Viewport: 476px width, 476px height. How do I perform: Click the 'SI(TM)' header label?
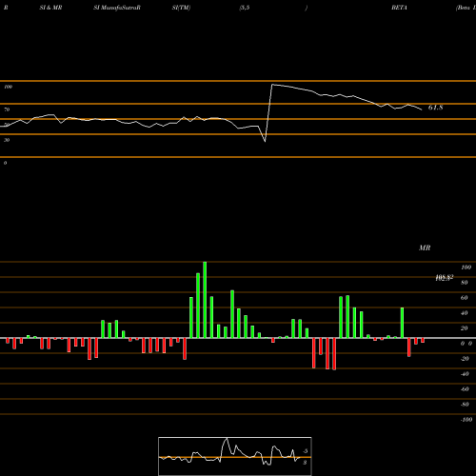(181, 8)
